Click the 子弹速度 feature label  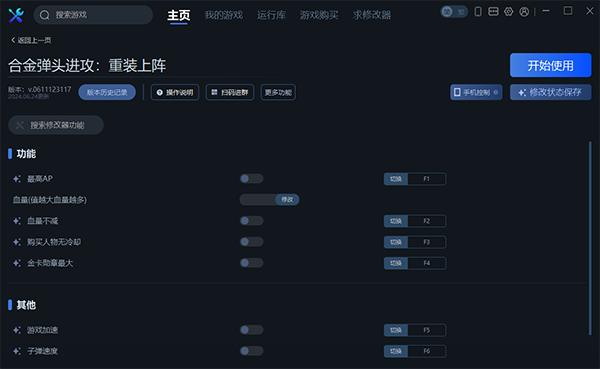pyautogui.click(x=42, y=351)
